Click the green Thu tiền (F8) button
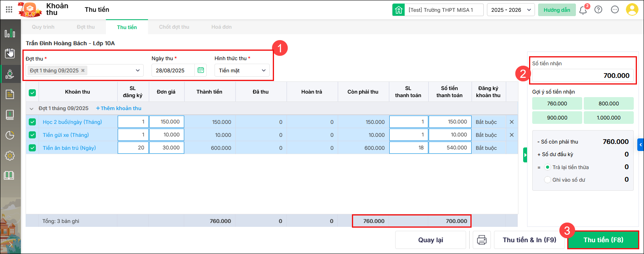Viewport: 644px width, 254px height. [x=603, y=240]
